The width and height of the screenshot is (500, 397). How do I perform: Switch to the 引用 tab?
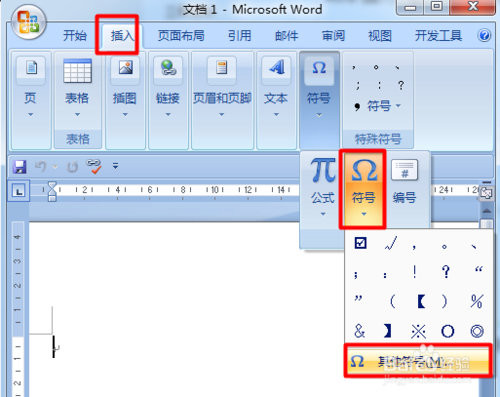point(239,35)
